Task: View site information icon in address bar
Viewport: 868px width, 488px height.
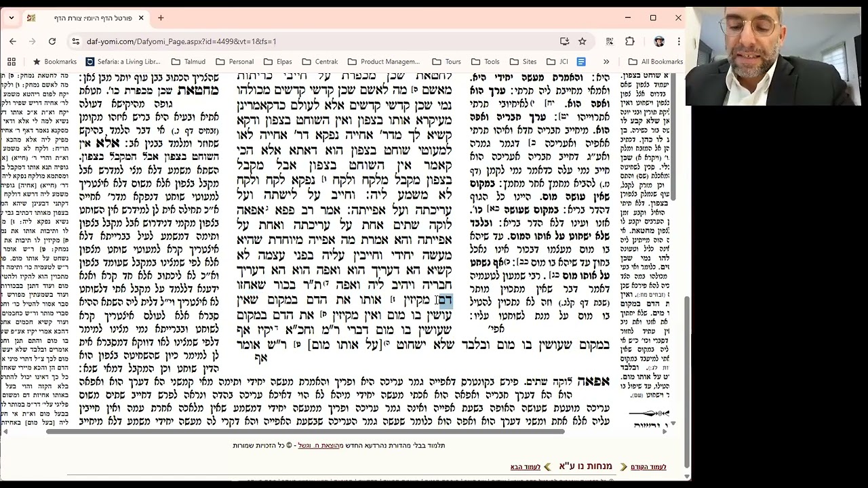Action: pos(75,41)
